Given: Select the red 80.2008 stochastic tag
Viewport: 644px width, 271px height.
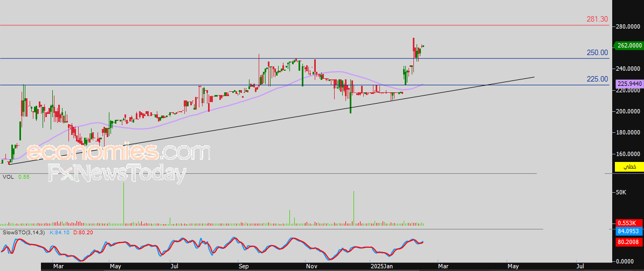Looking at the screenshot, I should click(x=629, y=242).
